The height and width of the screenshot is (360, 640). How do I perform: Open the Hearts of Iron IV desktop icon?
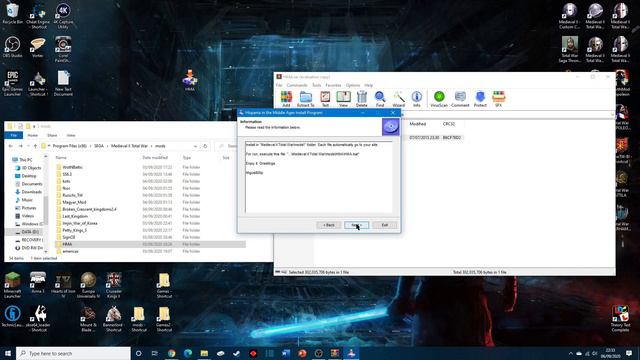[x=63, y=285]
